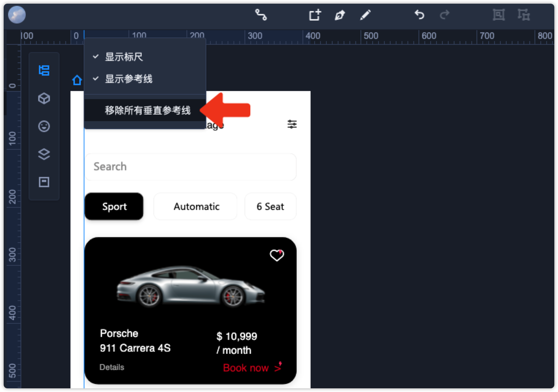Click the ungroup layers icon
558x392 pixels.
tap(524, 15)
